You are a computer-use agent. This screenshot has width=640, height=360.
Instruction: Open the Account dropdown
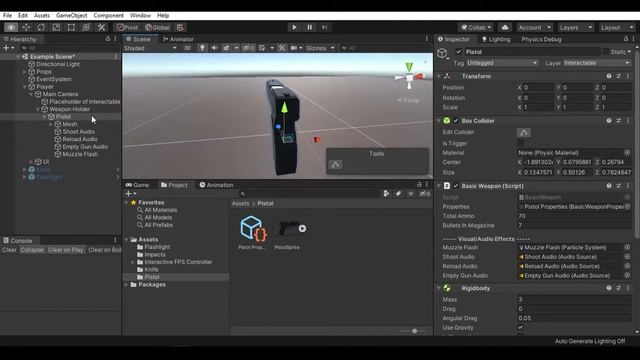point(534,27)
